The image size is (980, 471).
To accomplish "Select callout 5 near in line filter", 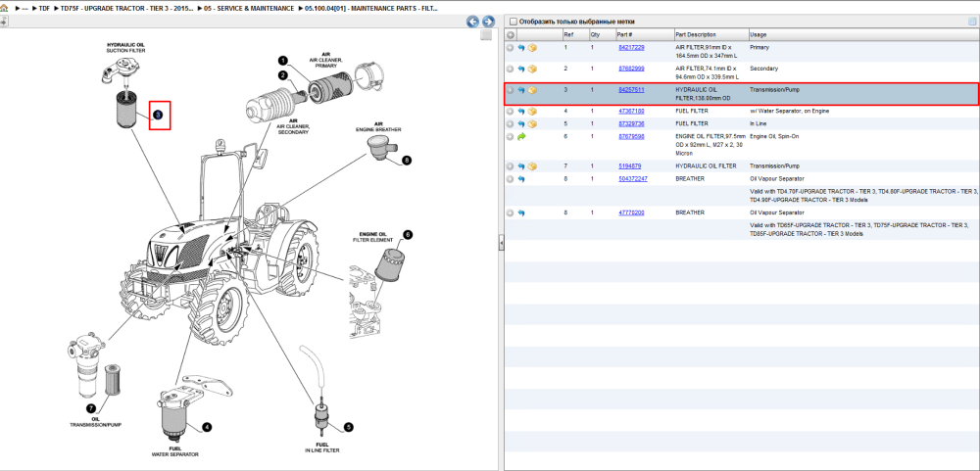I will tap(349, 427).
